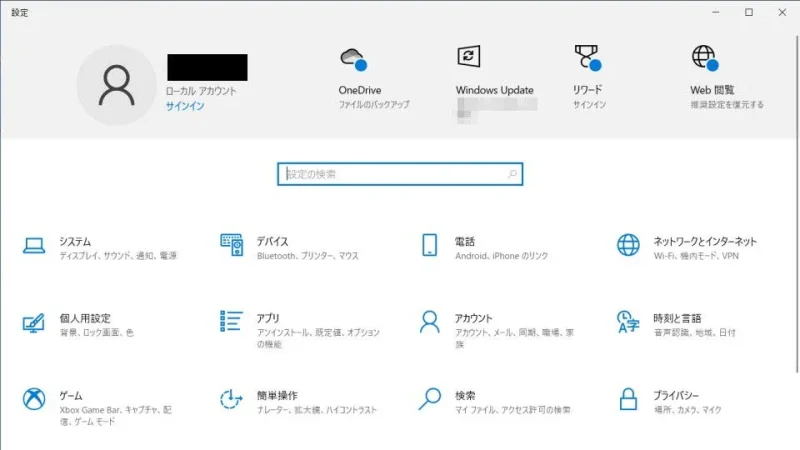Image resolution: width=800 pixels, height=450 pixels.
Task: Open the Web 閲覧 globe header icon
Action: [704, 57]
